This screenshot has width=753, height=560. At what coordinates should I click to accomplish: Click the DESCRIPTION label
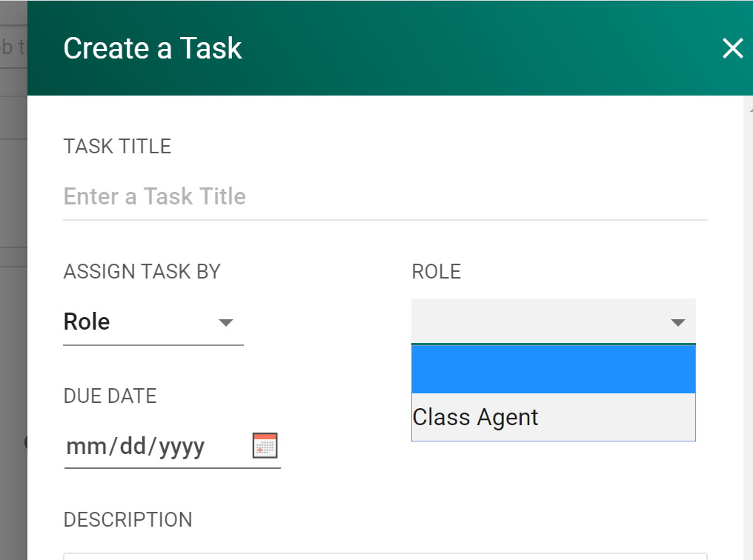click(127, 520)
